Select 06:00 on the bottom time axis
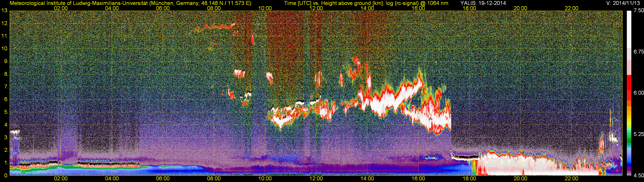The image size is (644, 182). point(163,179)
